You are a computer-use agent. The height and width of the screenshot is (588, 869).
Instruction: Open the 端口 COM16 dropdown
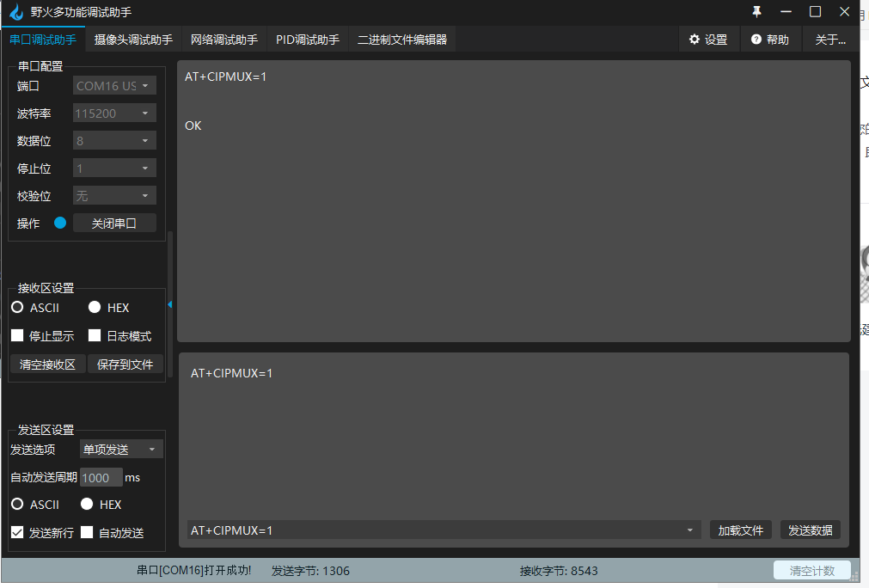[x=114, y=85]
